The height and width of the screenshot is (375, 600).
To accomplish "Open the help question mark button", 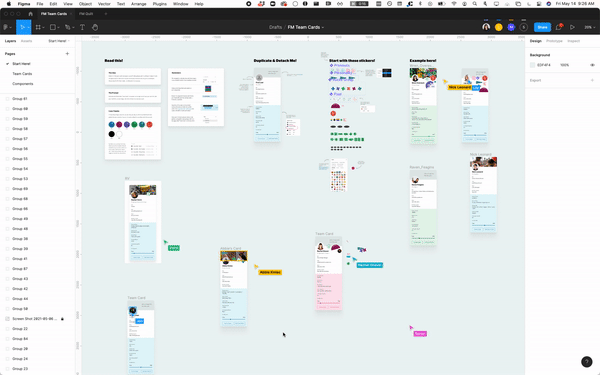I will pyautogui.click(x=587, y=362).
